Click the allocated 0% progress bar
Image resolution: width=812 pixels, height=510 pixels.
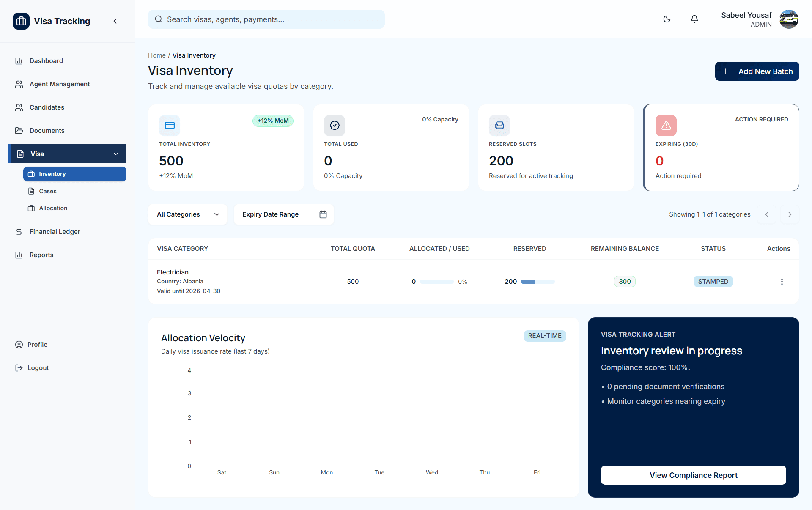tap(437, 282)
